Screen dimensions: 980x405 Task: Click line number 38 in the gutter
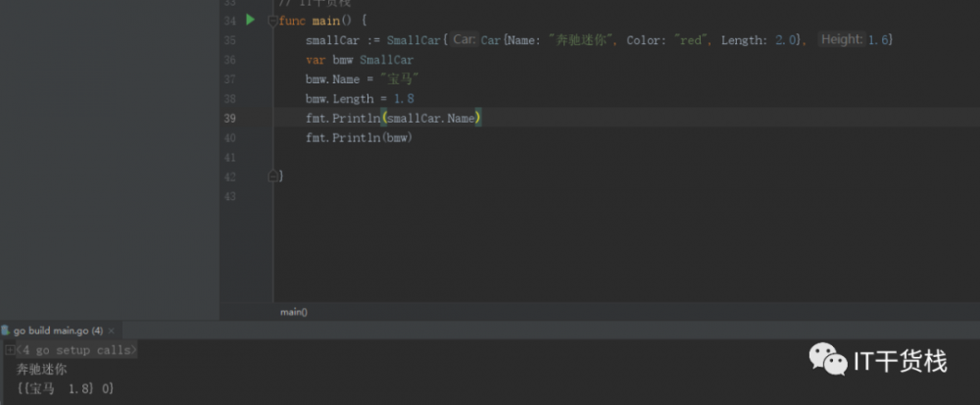coord(229,99)
